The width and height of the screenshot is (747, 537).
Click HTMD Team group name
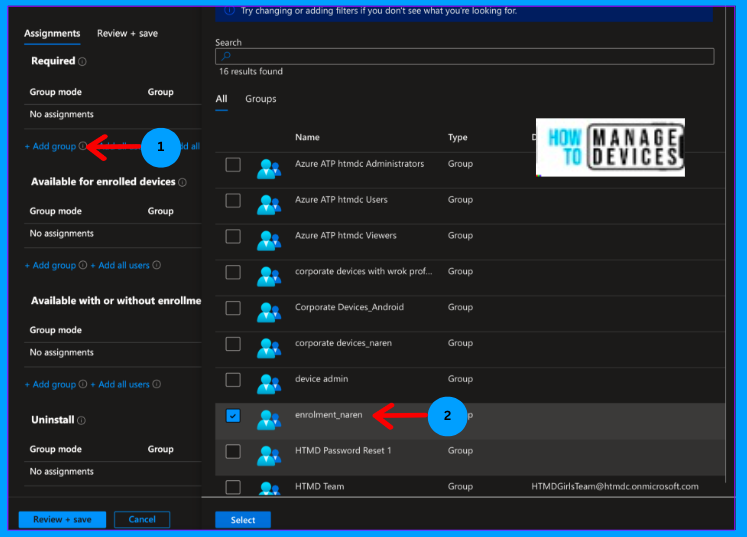click(319, 486)
